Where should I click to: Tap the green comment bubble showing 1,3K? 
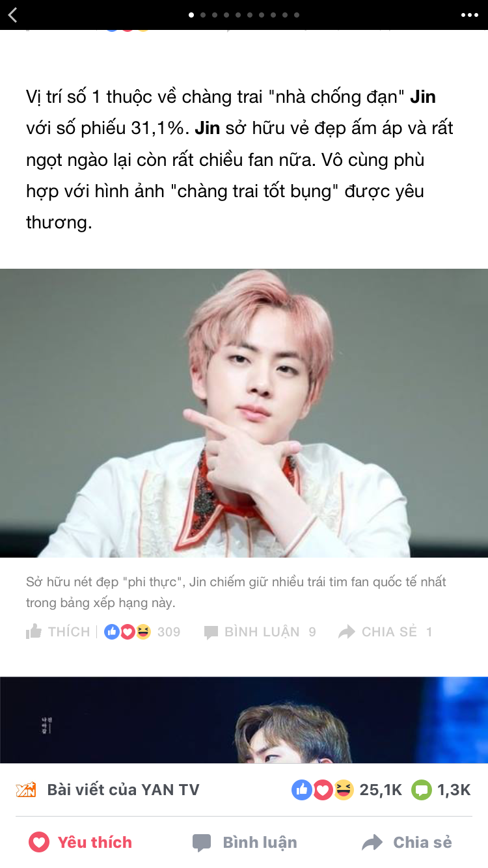click(422, 790)
